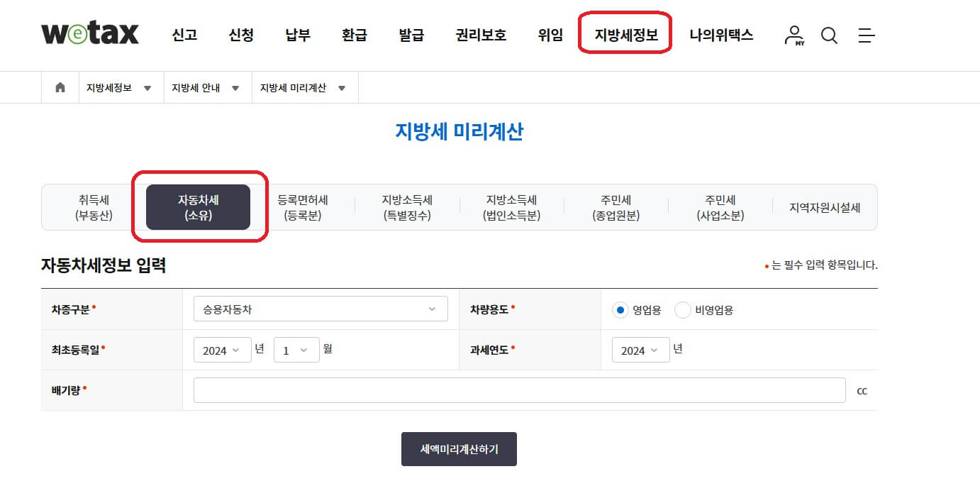Click the search magnifier icon
This screenshot has height=486, width=980.
point(829,34)
